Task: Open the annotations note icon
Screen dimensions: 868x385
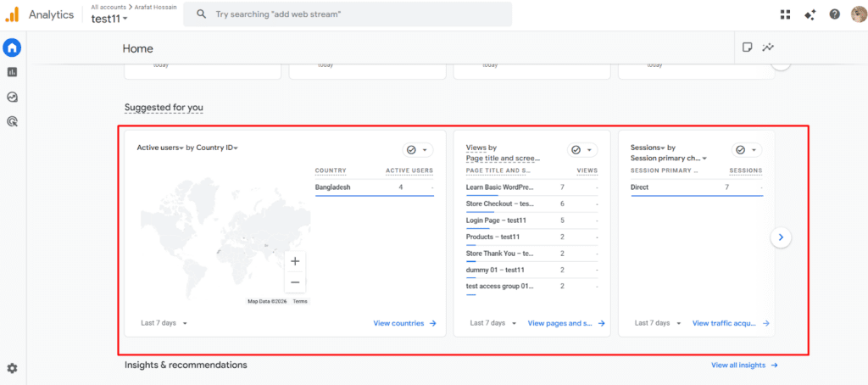Action: (747, 47)
